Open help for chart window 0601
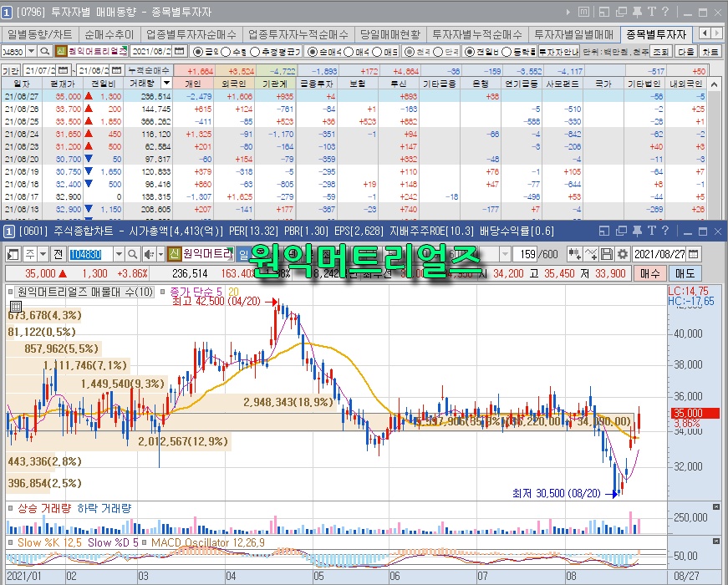 (x=665, y=231)
